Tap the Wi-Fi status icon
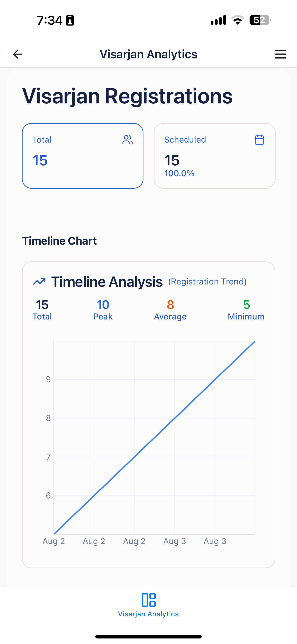 (x=238, y=20)
